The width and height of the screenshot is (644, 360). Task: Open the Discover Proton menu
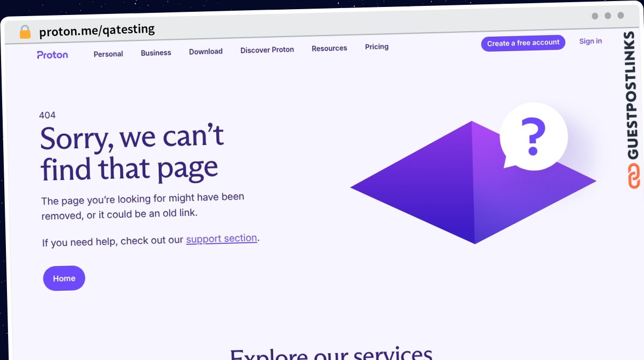pyautogui.click(x=267, y=50)
